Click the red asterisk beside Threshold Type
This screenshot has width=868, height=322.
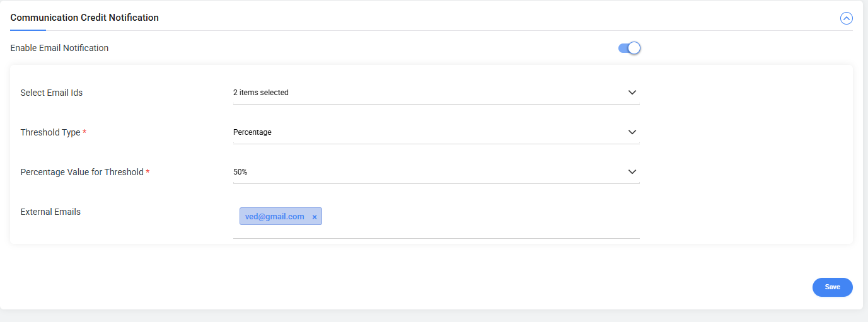point(84,132)
